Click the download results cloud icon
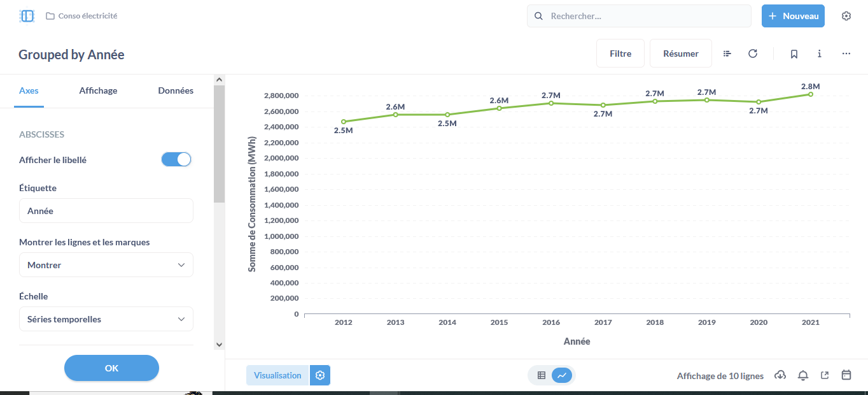This screenshot has height=395, width=868. [781, 375]
